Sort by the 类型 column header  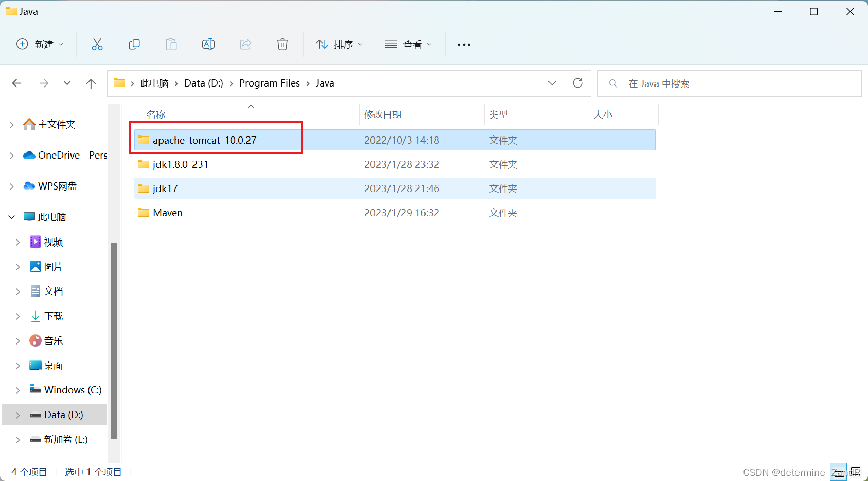pos(499,114)
